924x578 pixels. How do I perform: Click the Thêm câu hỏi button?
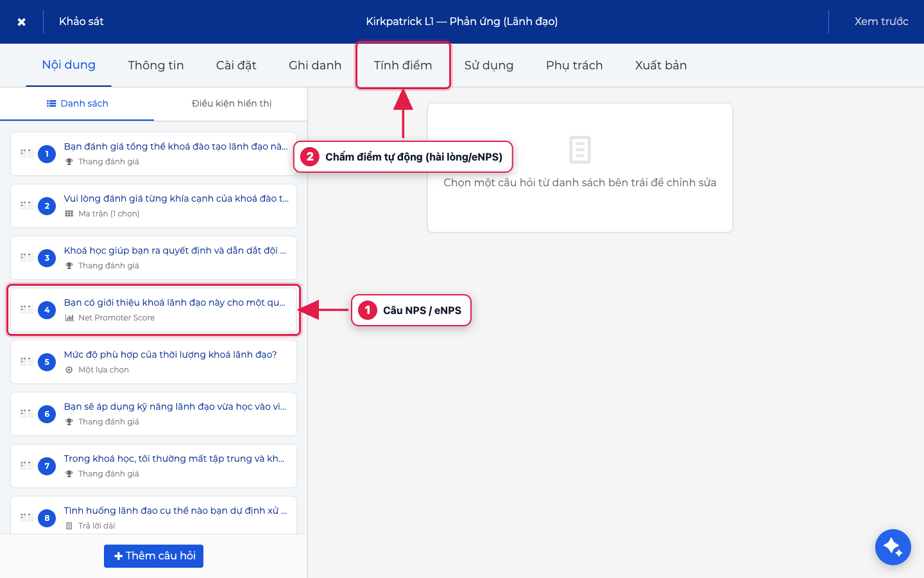[x=153, y=556]
